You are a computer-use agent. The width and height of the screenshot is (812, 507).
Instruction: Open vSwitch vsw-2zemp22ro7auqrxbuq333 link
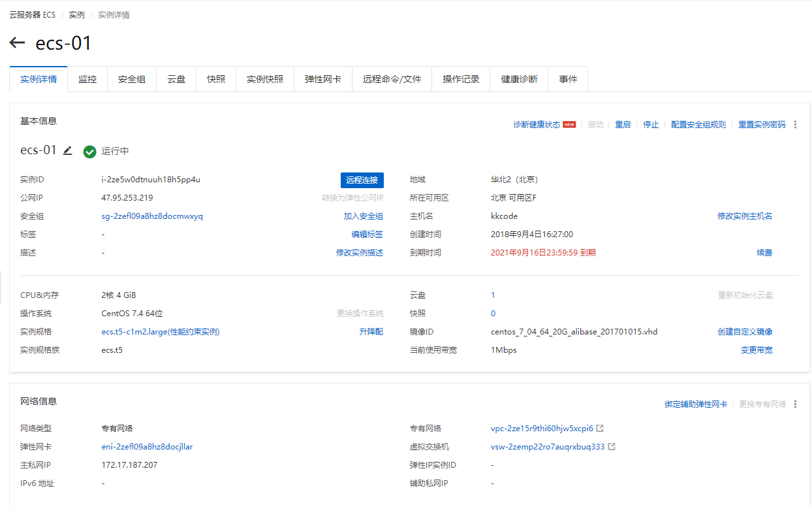point(548,447)
